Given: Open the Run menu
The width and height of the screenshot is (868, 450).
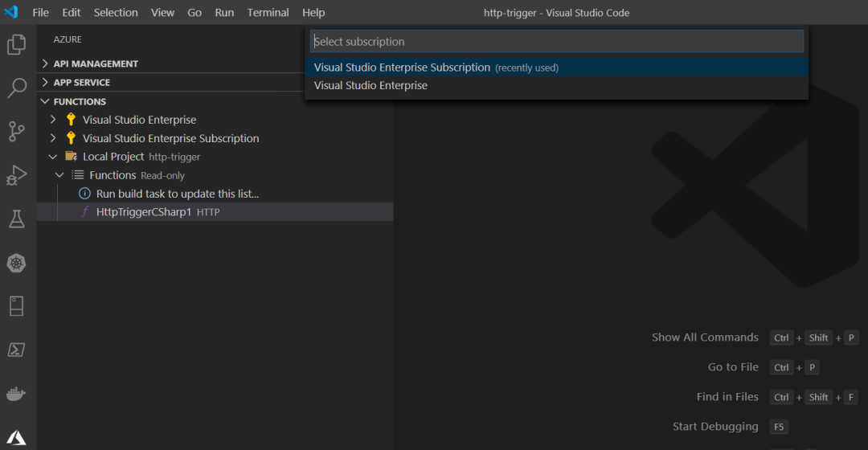Looking at the screenshot, I should (224, 12).
